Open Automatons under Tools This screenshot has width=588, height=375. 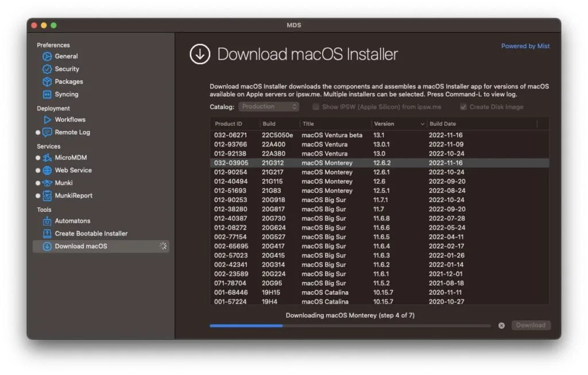[x=72, y=221]
